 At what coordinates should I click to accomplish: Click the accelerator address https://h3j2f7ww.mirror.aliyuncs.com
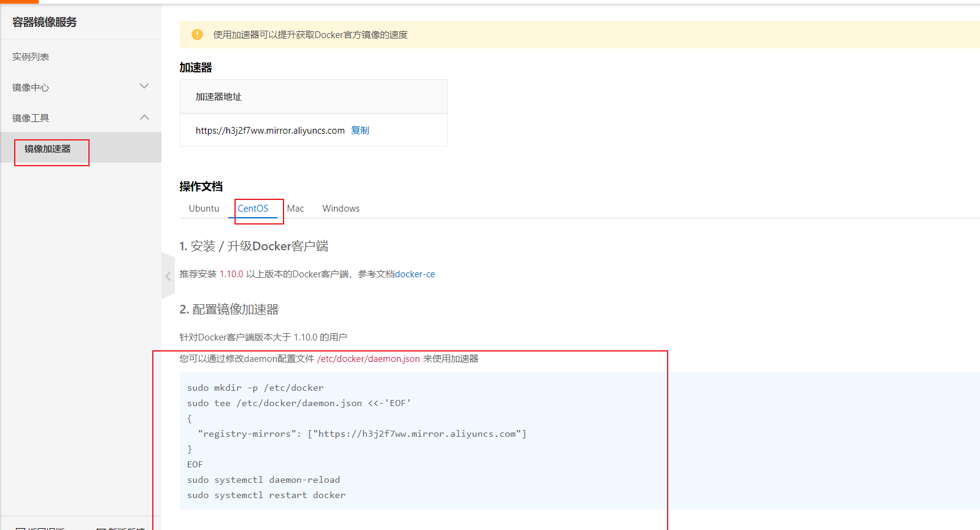click(x=270, y=130)
